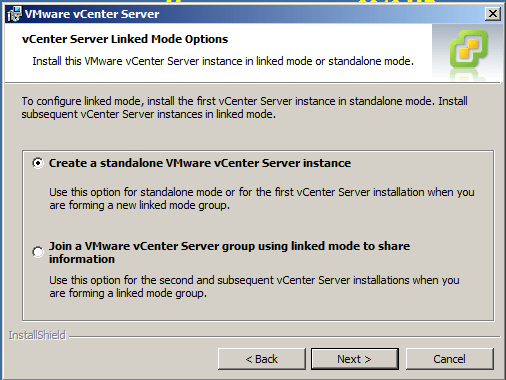Go to the previous step with Back
The image size is (506, 380).
coord(262,359)
